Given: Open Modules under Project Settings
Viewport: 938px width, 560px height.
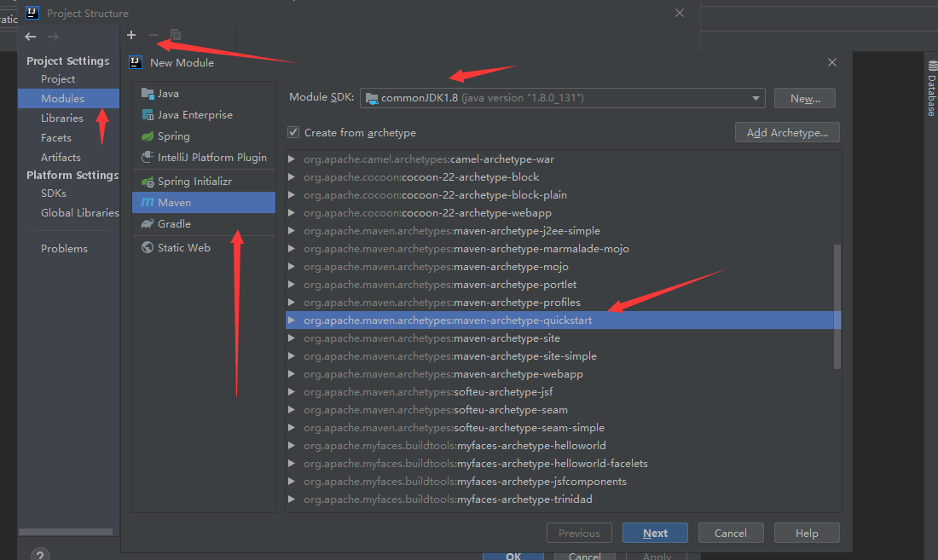Looking at the screenshot, I should point(69,99).
